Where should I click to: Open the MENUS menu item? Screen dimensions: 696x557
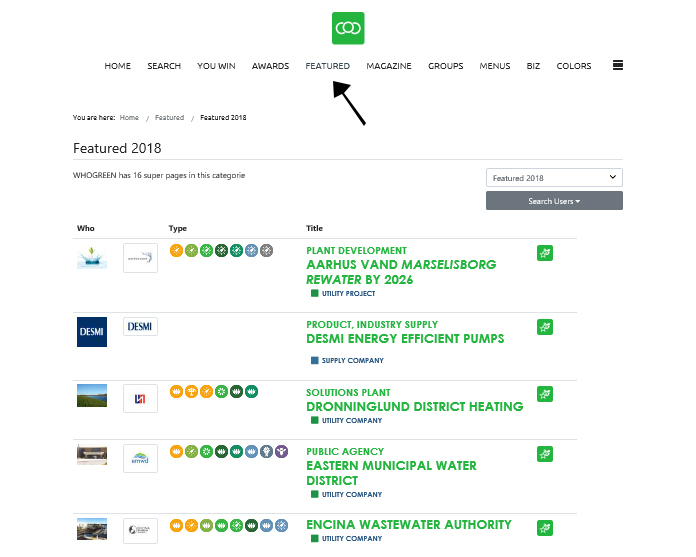tap(495, 66)
